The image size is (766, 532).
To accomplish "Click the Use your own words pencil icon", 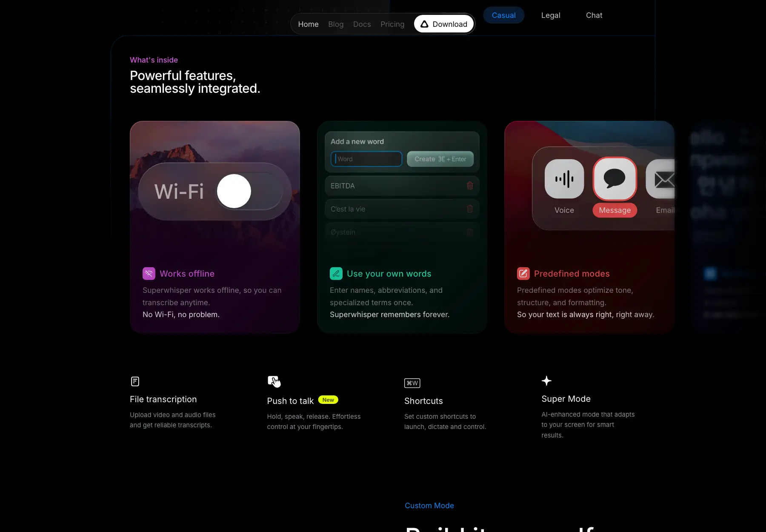I will pos(336,274).
